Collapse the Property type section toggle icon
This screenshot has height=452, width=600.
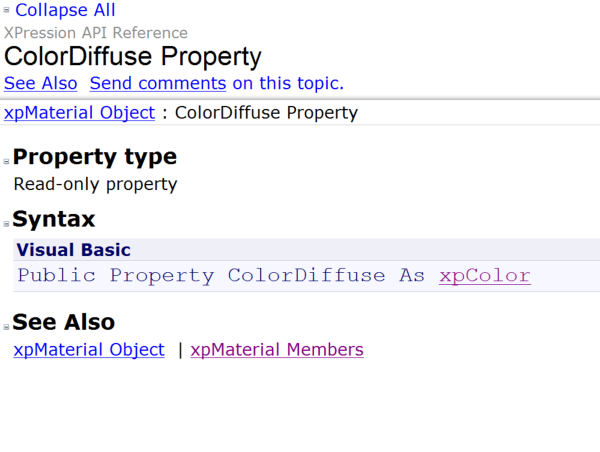pyautogui.click(x=7, y=161)
